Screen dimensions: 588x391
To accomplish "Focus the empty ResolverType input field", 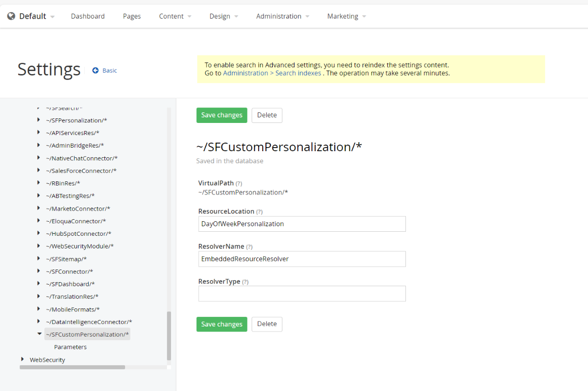I will tap(302, 294).
